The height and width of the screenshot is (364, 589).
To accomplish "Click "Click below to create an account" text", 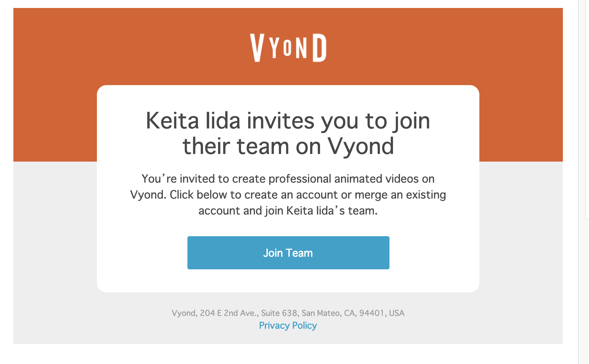I will (x=253, y=195).
